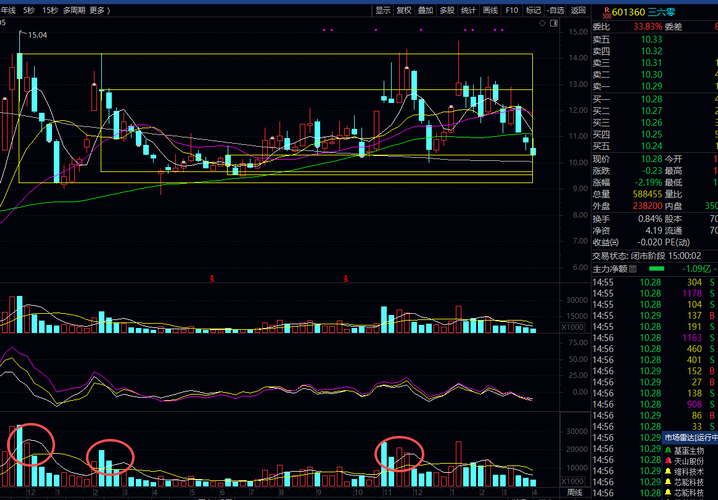Click the panel layout icon beside the diamond icon
The height and width of the screenshot is (500, 718).
click(553, 23)
